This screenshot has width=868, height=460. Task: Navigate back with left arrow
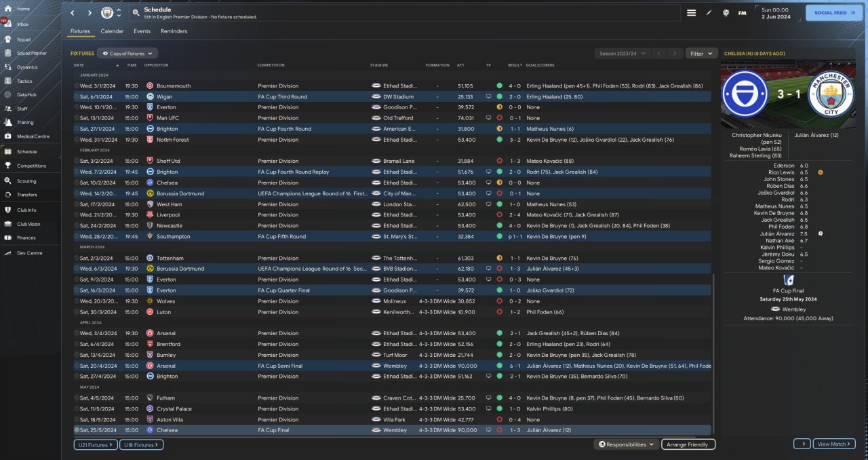point(73,13)
